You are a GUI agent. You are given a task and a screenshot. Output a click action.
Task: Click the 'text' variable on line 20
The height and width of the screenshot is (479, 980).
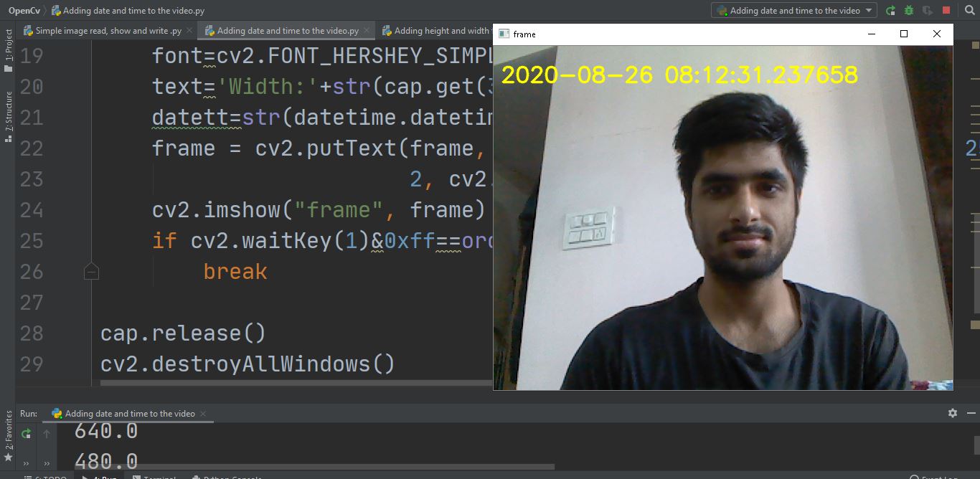pyautogui.click(x=178, y=87)
